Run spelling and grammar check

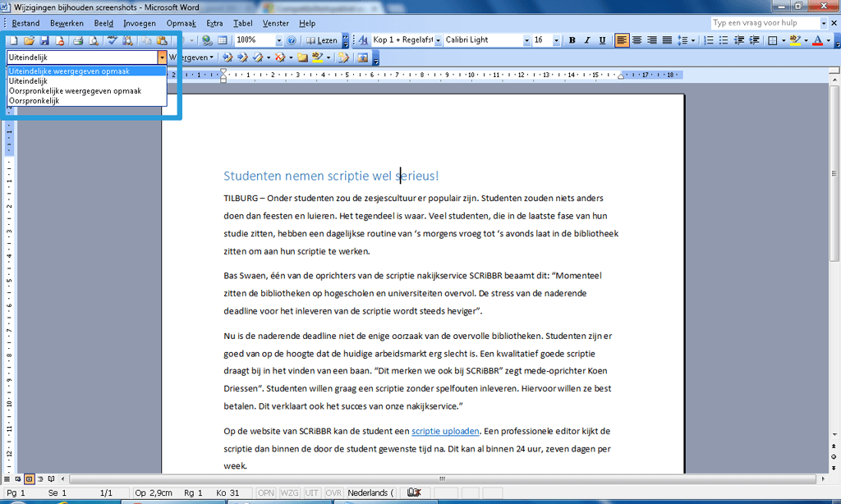(112, 40)
